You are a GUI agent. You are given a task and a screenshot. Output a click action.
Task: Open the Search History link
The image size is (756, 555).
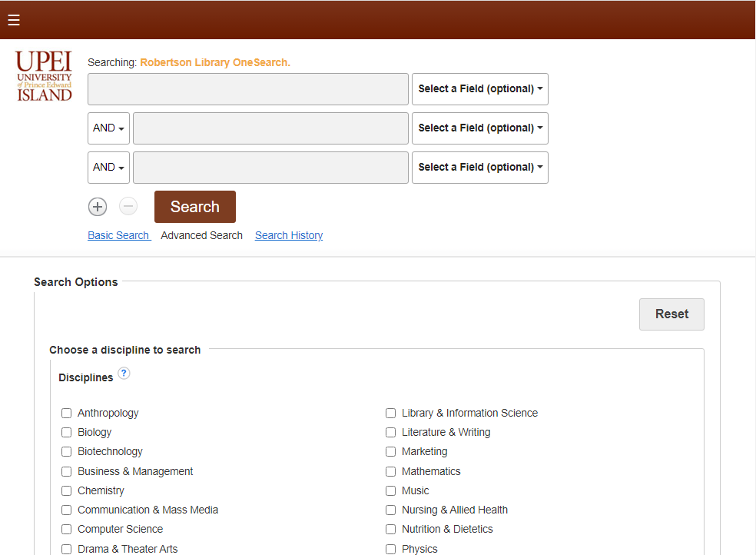click(289, 235)
